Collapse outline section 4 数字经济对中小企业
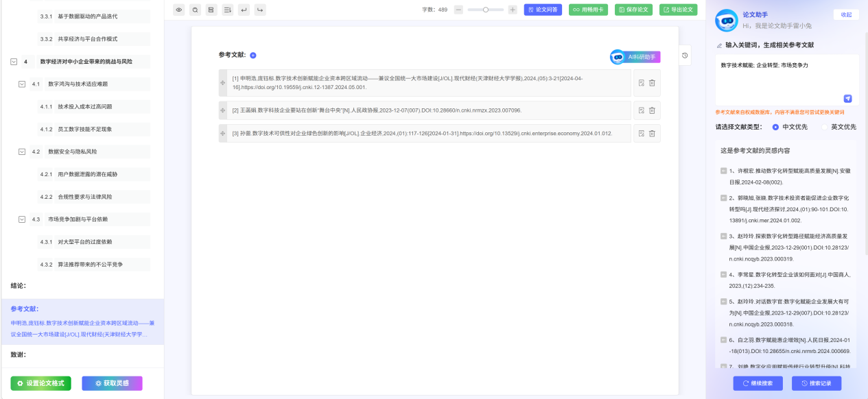The image size is (868, 399). [14, 61]
